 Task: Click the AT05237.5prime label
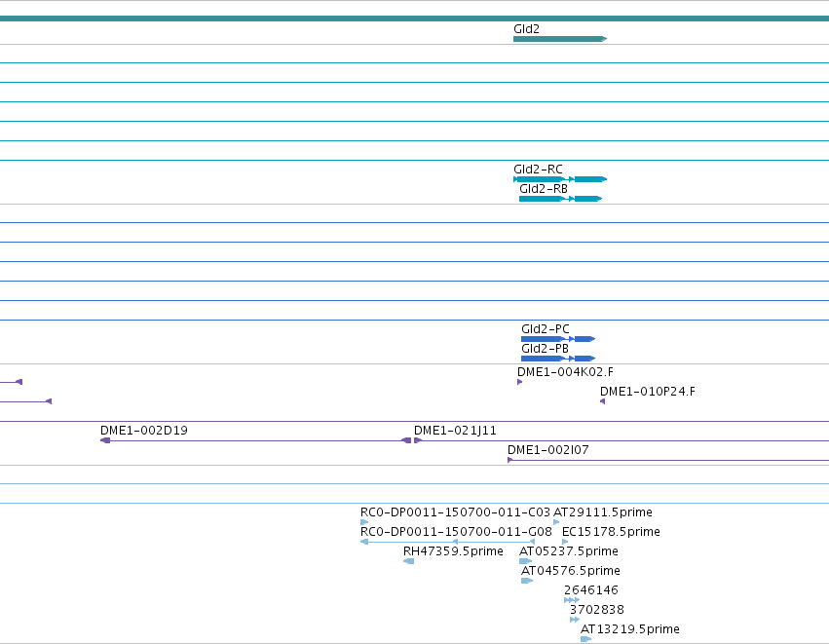click(x=569, y=551)
